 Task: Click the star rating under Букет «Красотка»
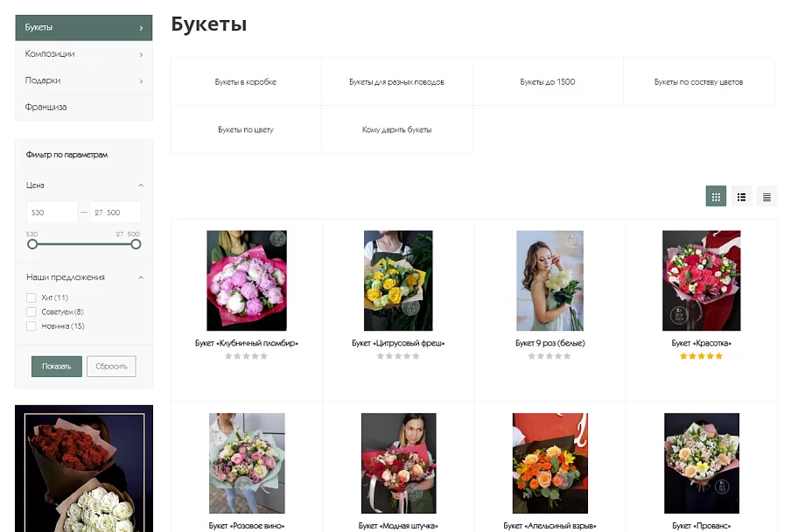click(701, 356)
